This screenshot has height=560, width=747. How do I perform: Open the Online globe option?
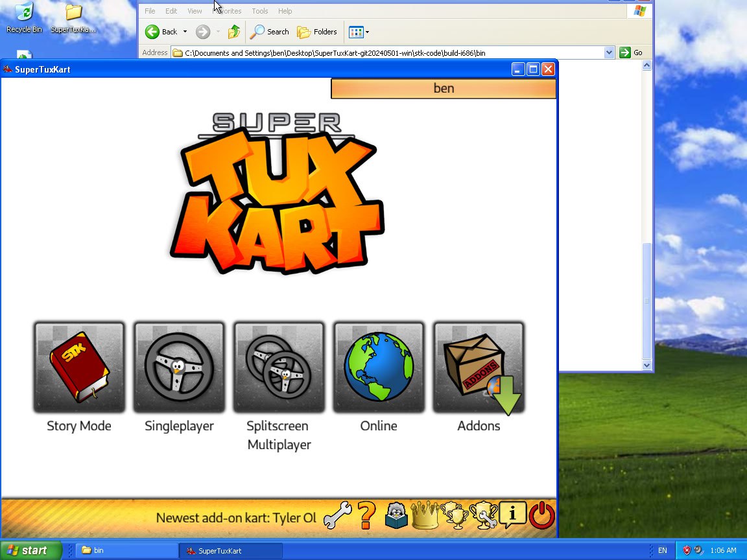[379, 367]
